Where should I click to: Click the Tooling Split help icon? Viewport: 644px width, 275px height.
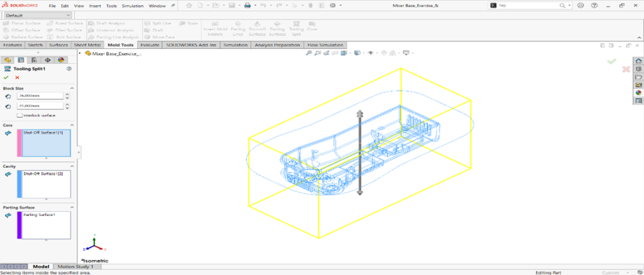69,68
